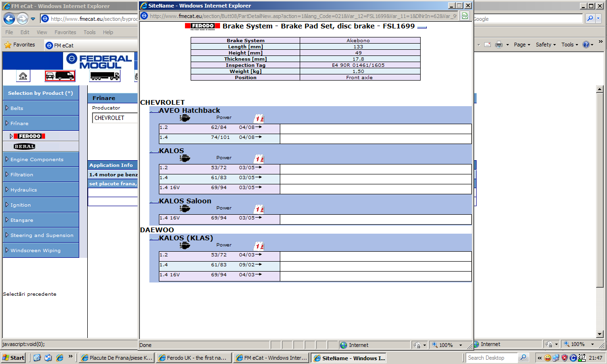Open the Safety menu in command bar
The image size is (607, 364).
tap(546, 45)
